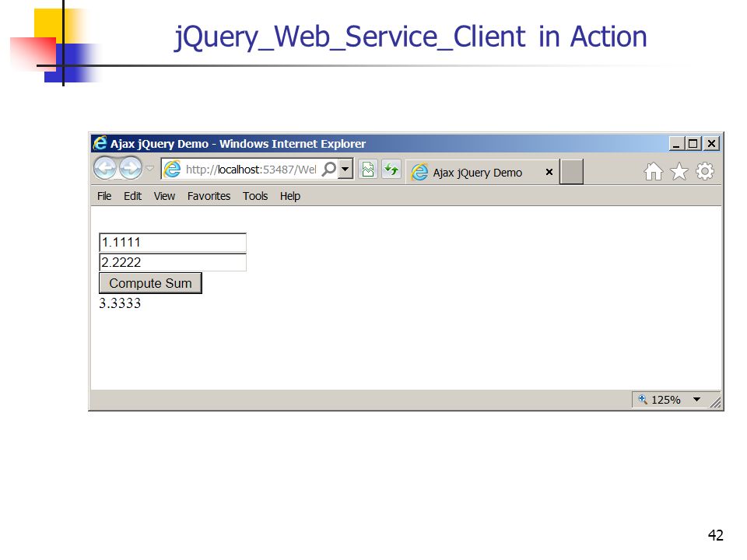Image resolution: width=747 pixels, height=560 pixels.
Task: Click the Internet Explorer logo in title bar
Action: [x=100, y=143]
